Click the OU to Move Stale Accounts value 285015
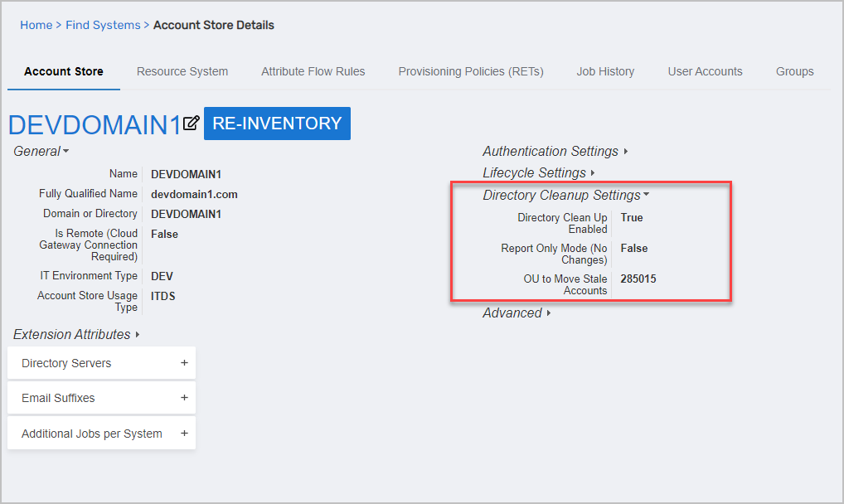 click(x=638, y=279)
